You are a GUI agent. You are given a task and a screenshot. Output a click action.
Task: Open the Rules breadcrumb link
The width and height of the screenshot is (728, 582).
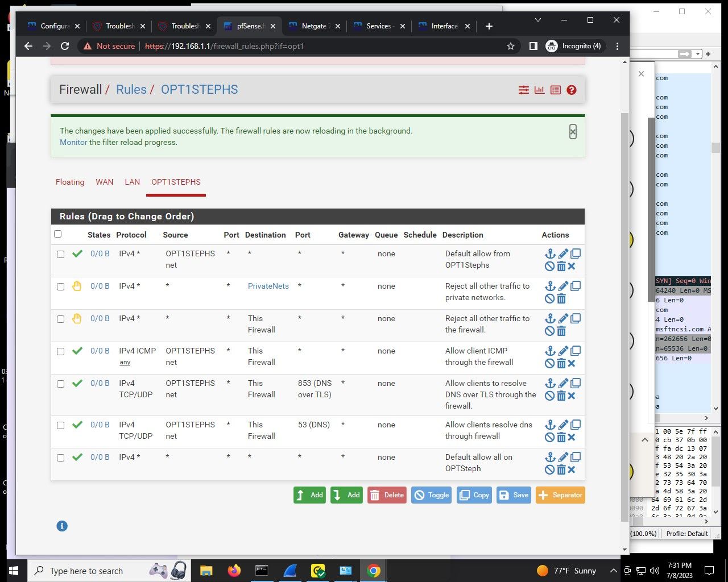(x=131, y=89)
